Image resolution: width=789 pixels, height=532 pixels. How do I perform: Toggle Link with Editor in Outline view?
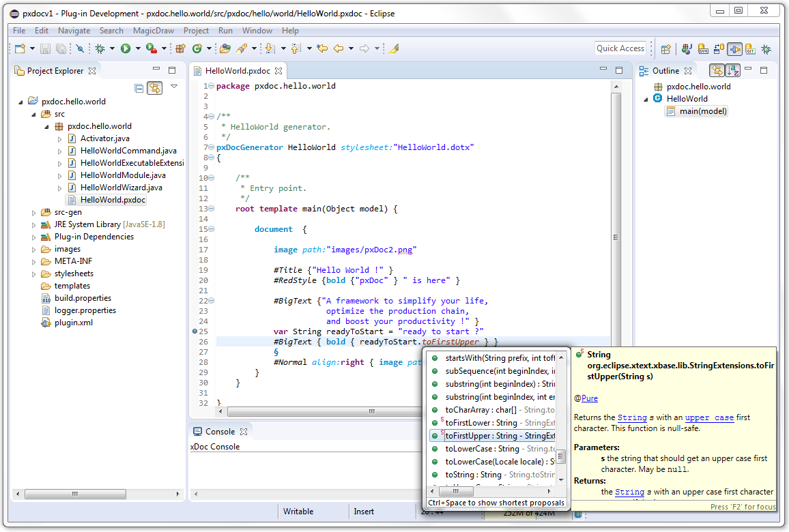(717, 70)
